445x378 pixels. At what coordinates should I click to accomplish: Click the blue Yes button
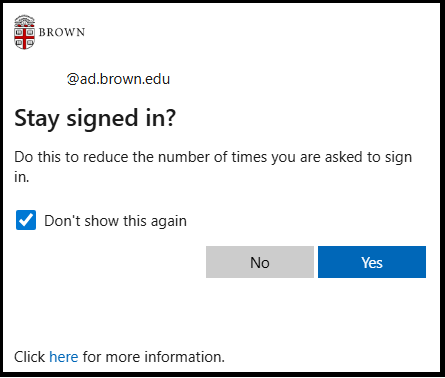point(372,262)
